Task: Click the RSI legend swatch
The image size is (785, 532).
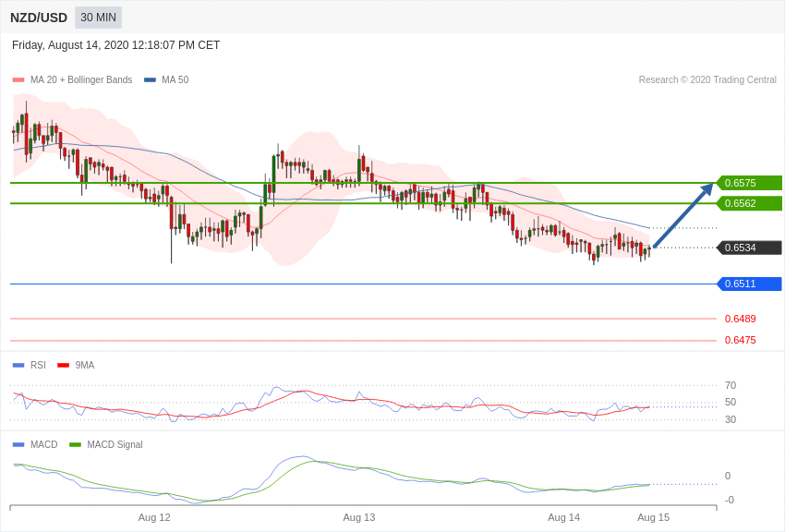Action: [18, 366]
